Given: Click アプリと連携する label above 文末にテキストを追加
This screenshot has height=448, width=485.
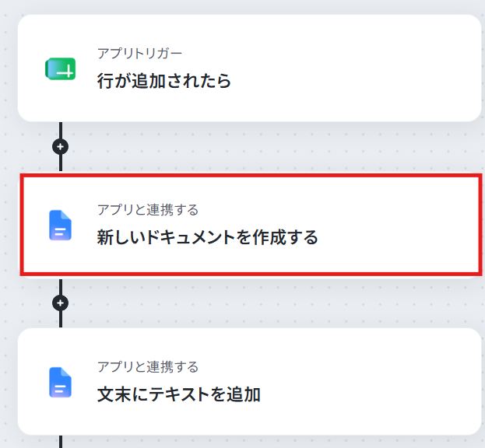Looking at the screenshot, I should coord(148,367).
